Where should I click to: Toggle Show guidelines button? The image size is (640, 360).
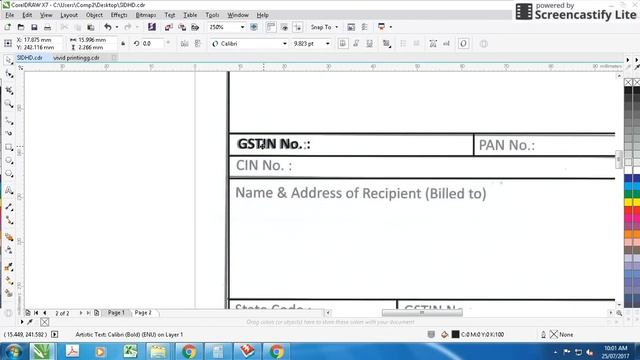298,27
